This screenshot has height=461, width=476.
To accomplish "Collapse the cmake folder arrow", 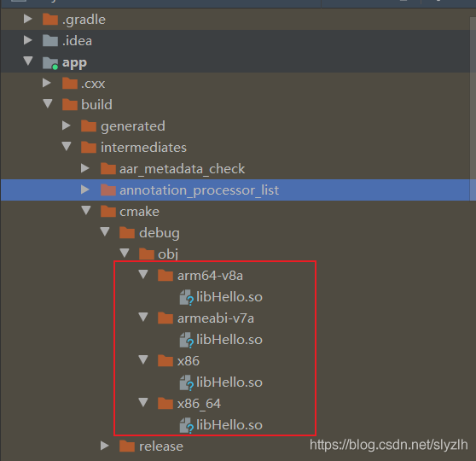I will (86, 210).
